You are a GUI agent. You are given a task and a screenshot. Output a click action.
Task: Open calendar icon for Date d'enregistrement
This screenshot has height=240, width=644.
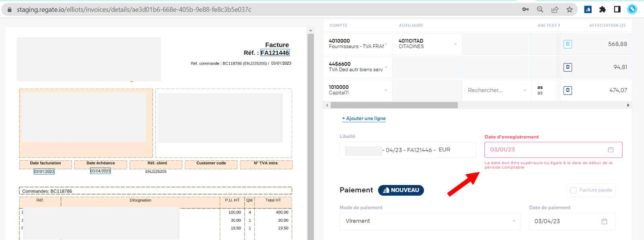coord(611,150)
